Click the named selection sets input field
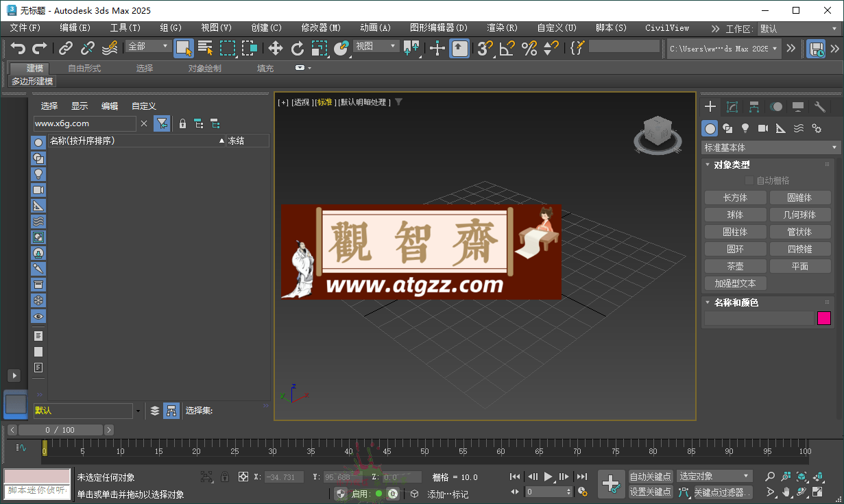This screenshot has width=844, height=504. pyautogui.click(x=624, y=47)
